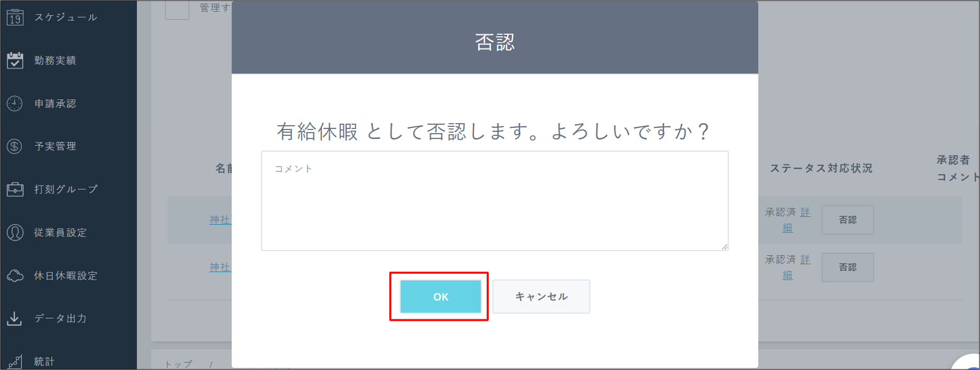
Task: Click the 休日休暇設定 cloud icon
Action: coord(16,275)
